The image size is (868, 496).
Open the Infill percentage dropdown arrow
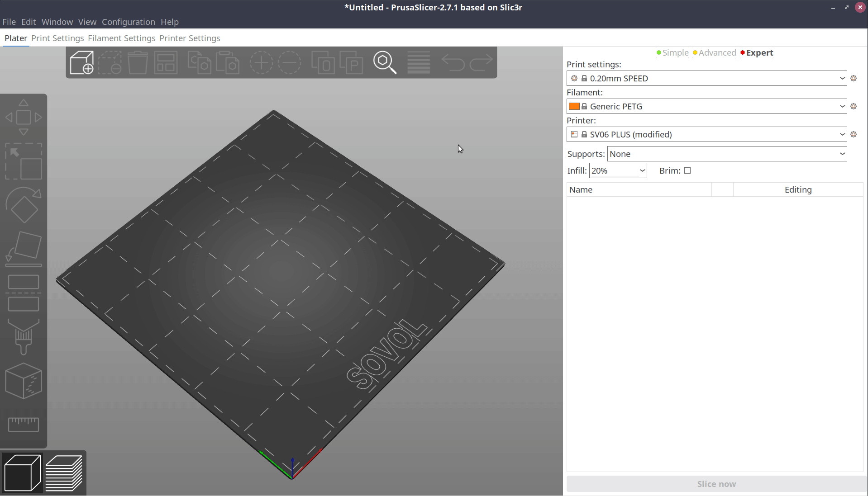pyautogui.click(x=642, y=170)
